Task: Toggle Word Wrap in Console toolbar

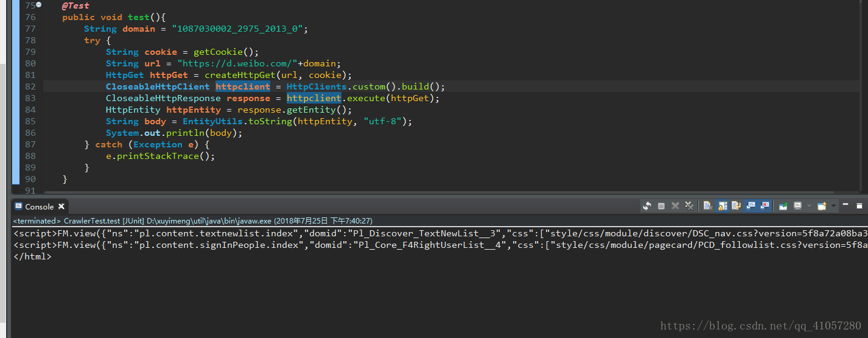Action: 737,206
